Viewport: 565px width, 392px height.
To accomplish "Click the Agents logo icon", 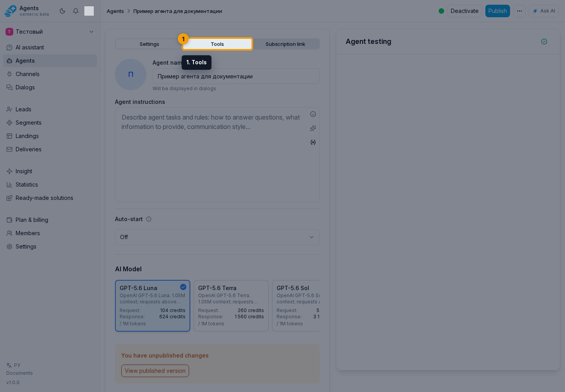I will 11,11.
